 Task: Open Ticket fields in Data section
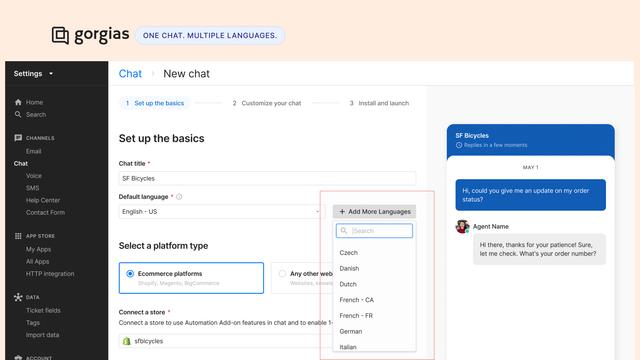pyautogui.click(x=43, y=310)
